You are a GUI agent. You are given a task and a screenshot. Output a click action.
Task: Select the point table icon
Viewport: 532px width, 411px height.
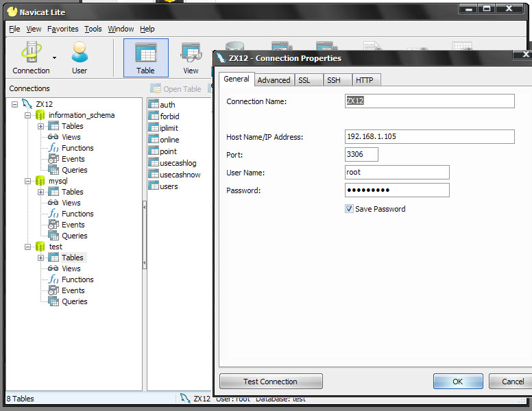[154, 151]
